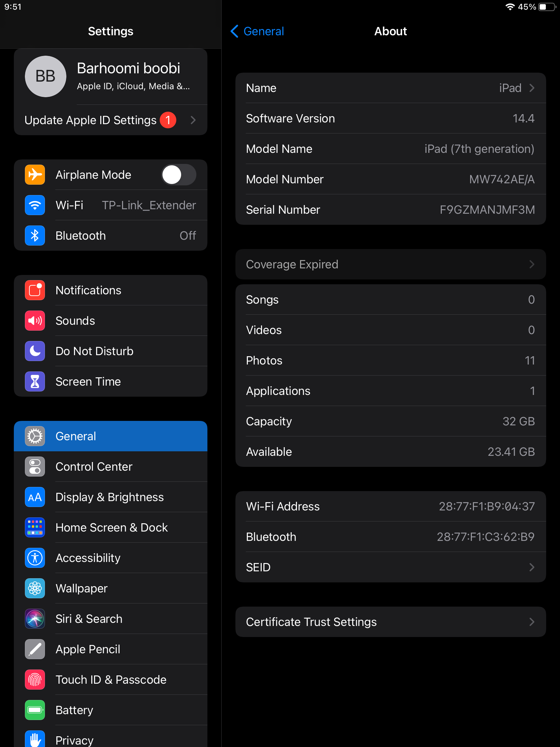Screen dimensions: 560x747
Task: Select Control Center in sidebar
Action: click(x=111, y=467)
